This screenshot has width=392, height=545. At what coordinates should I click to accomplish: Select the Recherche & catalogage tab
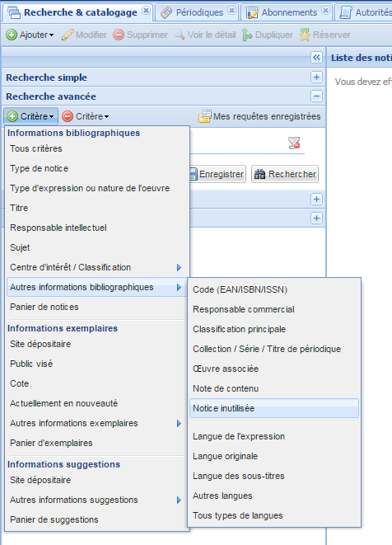pyautogui.click(x=80, y=12)
